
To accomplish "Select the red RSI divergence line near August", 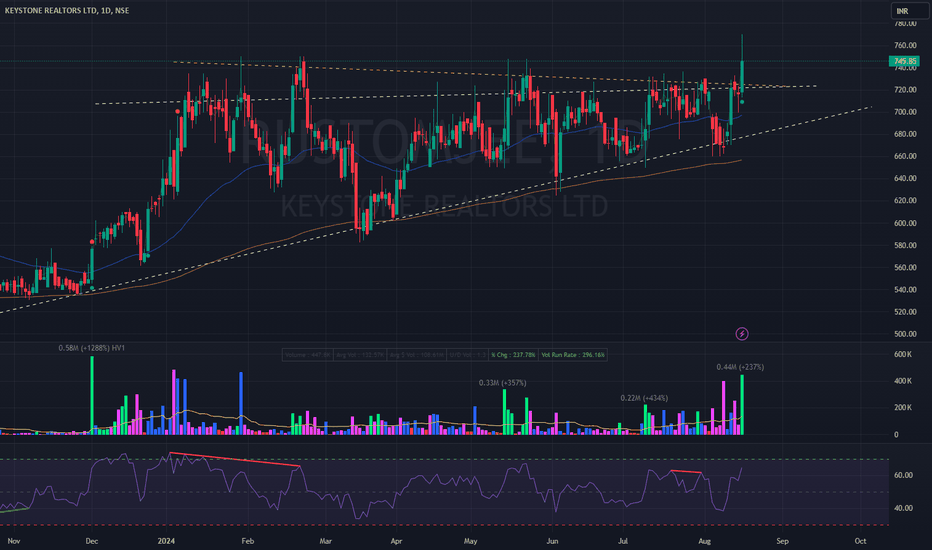I will (x=686, y=472).
